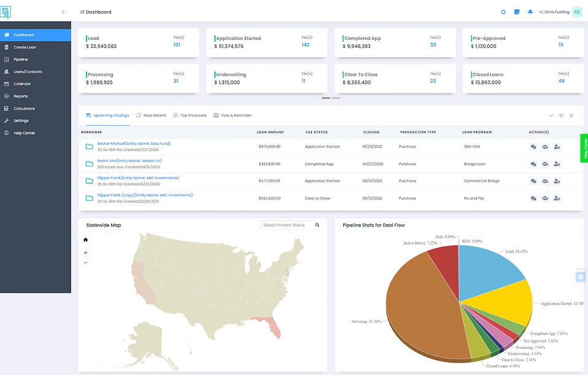
Task: Open the green Help Center side button
Action: pos(584,148)
